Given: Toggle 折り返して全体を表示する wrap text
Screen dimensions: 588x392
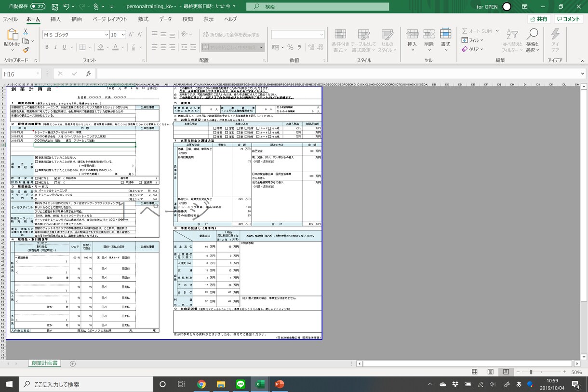Looking at the screenshot, I should (x=231, y=35).
